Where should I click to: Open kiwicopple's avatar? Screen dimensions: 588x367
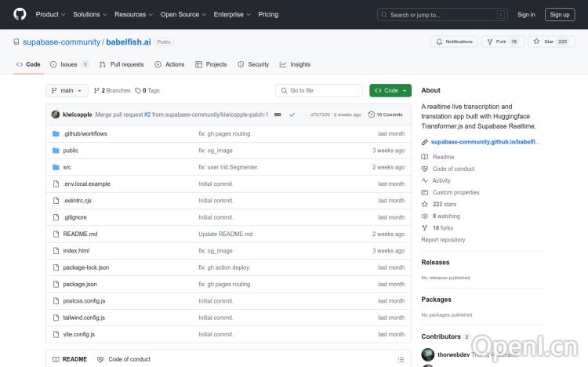[x=56, y=114]
